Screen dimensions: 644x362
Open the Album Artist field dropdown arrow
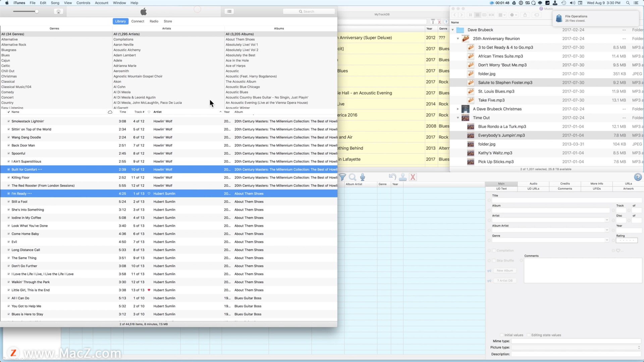coord(607,230)
